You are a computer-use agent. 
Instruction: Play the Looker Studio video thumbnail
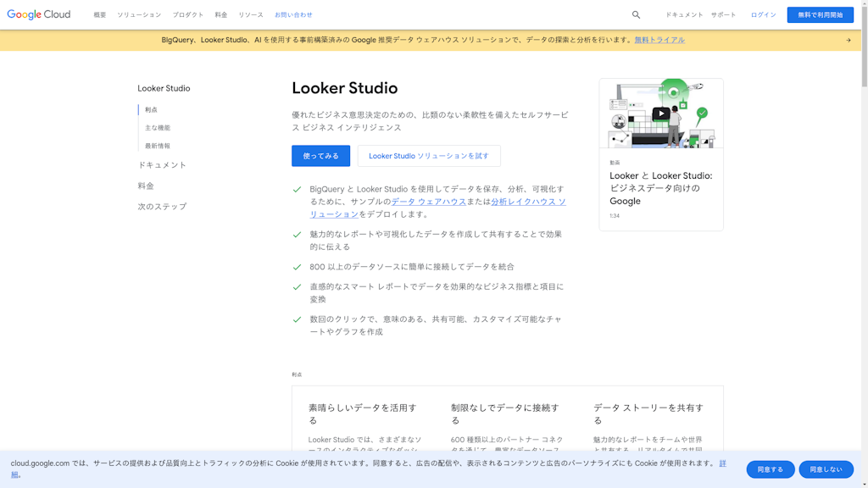(x=660, y=114)
